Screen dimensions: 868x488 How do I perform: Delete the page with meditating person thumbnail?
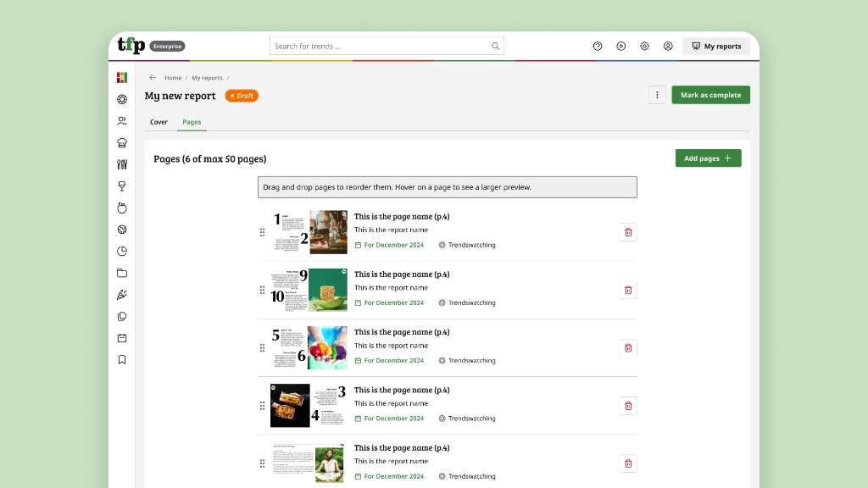pyautogui.click(x=628, y=463)
